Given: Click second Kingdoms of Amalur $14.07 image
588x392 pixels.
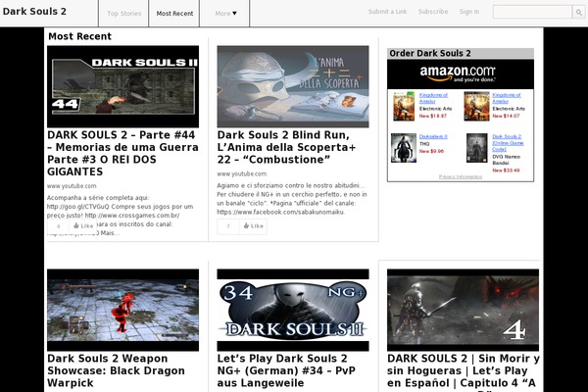Looking at the screenshot, I should click(x=476, y=106).
